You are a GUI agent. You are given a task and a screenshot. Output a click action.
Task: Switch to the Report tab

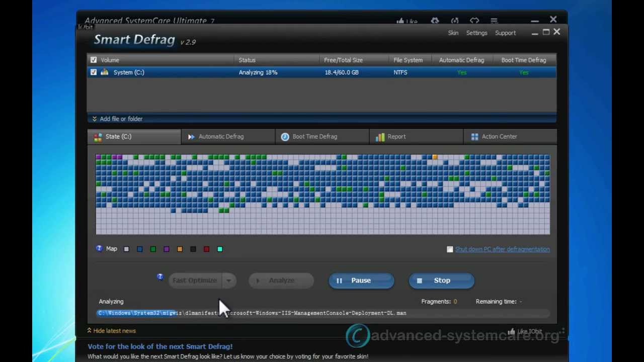[x=416, y=136]
